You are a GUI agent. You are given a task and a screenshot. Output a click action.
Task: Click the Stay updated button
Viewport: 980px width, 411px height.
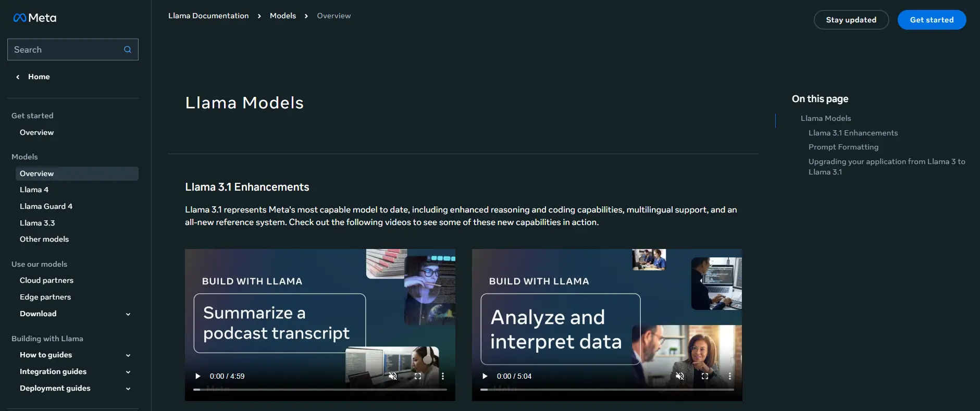point(851,20)
